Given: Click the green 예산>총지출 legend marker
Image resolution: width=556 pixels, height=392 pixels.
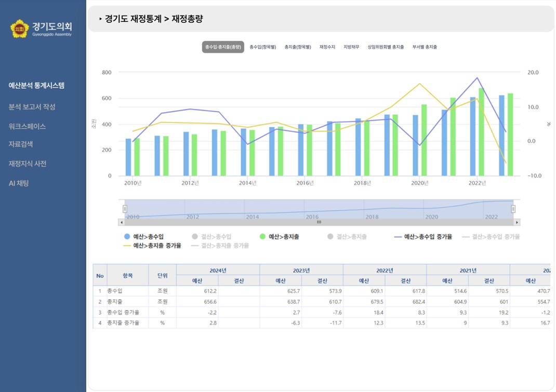Looking at the screenshot, I should (263, 237).
